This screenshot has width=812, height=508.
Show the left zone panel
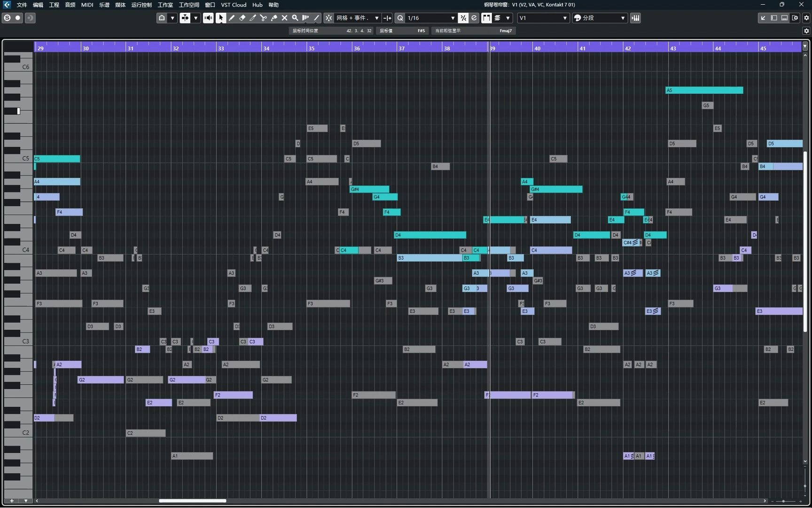774,18
